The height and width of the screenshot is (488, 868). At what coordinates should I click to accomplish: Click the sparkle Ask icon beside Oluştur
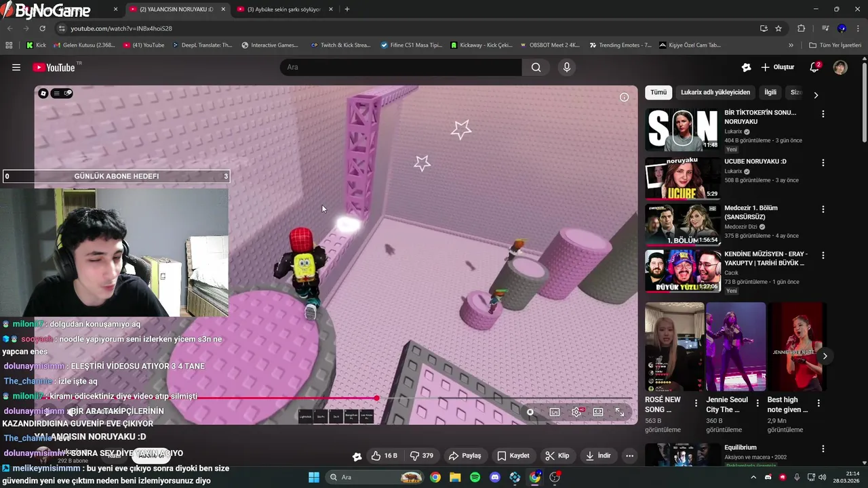click(746, 67)
